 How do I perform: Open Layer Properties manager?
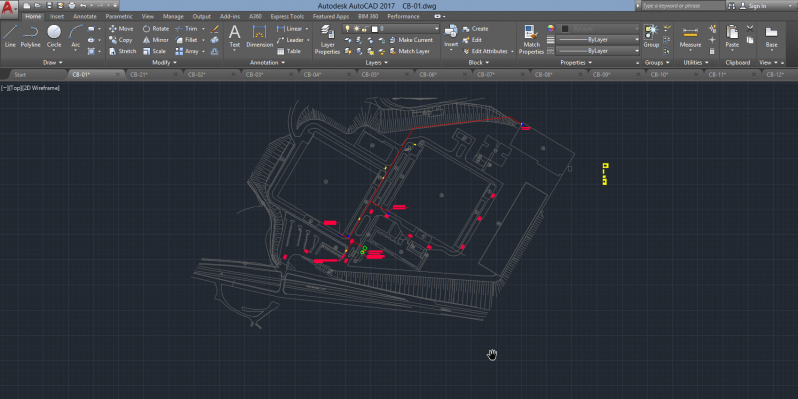[x=327, y=40]
